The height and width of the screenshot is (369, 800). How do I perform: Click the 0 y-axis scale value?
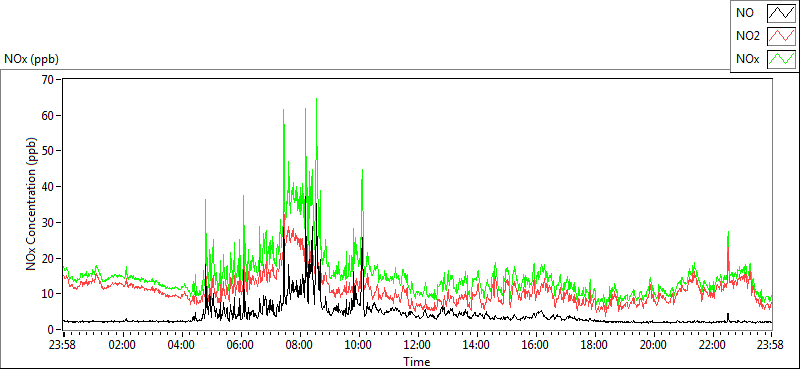52,330
